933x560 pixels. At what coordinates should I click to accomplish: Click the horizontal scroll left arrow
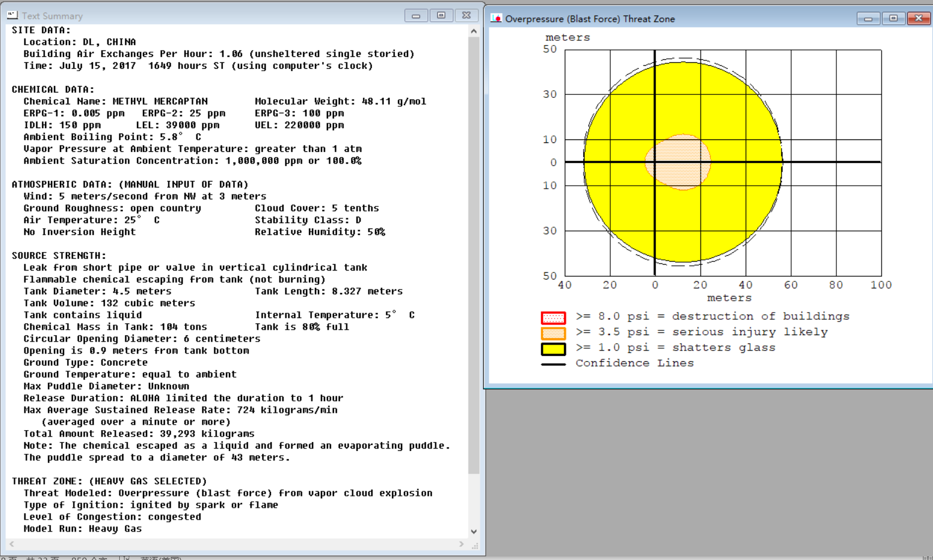(x=12, y=544)
